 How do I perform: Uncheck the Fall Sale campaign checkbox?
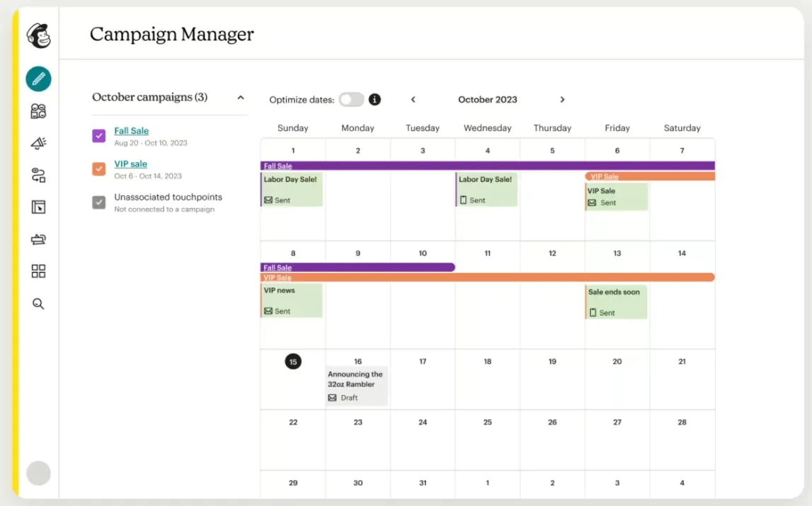99,136
